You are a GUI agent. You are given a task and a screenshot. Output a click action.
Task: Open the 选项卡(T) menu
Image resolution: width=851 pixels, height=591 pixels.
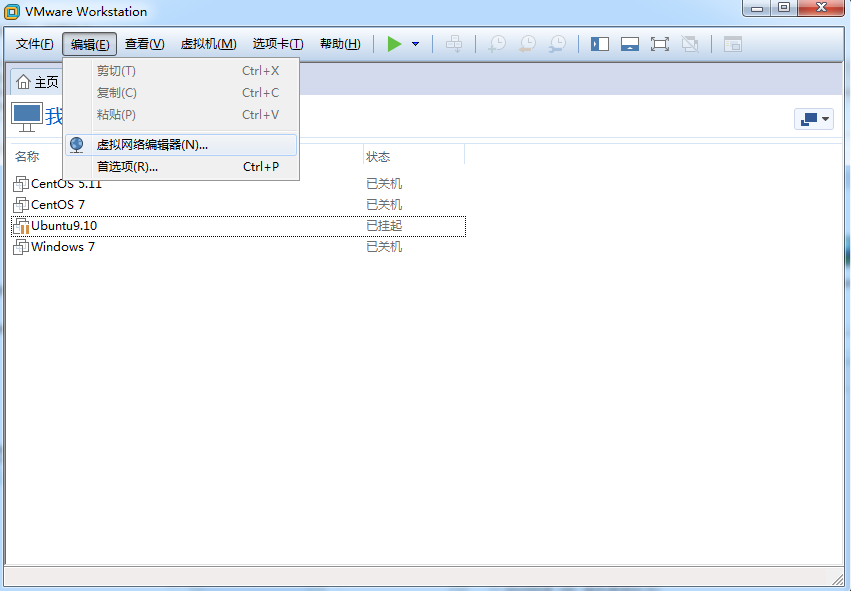pos(278,44)
